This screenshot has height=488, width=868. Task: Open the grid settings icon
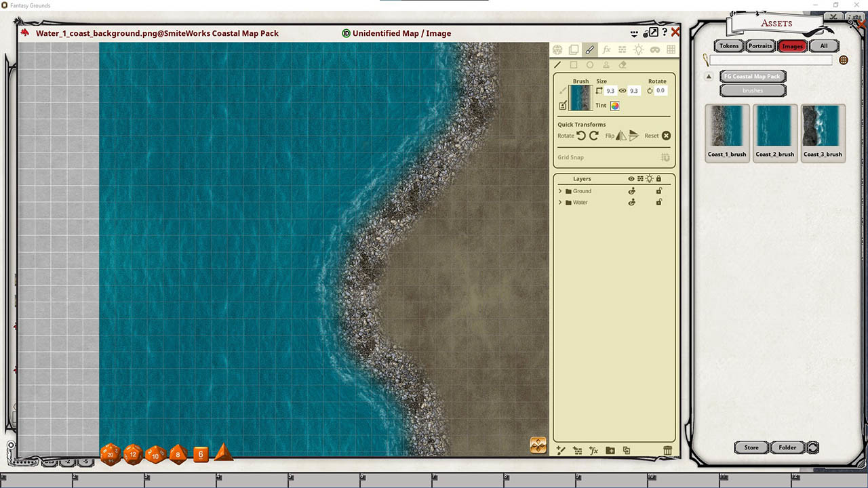pyautogui.click(x=670, y=49)
